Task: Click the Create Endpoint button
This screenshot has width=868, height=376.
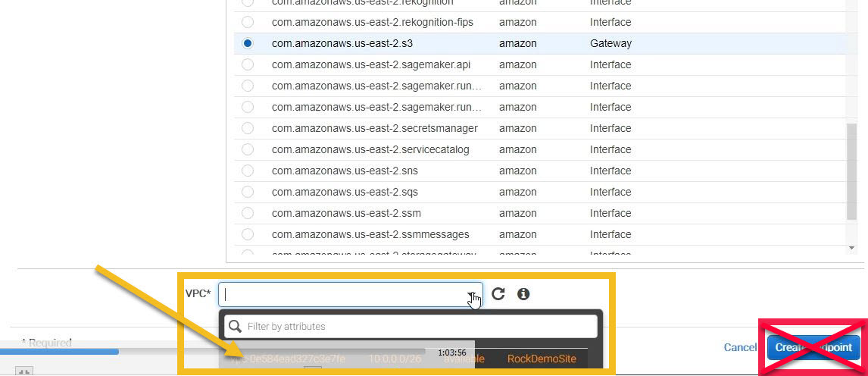Action: (813, 347)
